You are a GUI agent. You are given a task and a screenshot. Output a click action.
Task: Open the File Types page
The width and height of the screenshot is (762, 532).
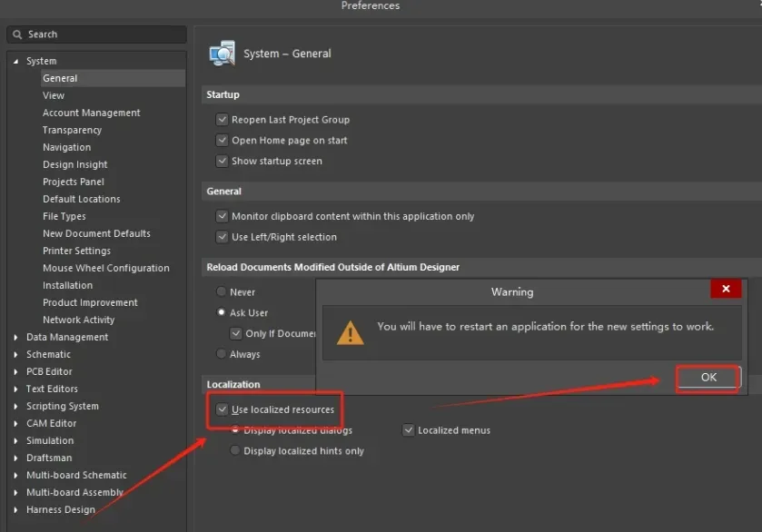64,216
